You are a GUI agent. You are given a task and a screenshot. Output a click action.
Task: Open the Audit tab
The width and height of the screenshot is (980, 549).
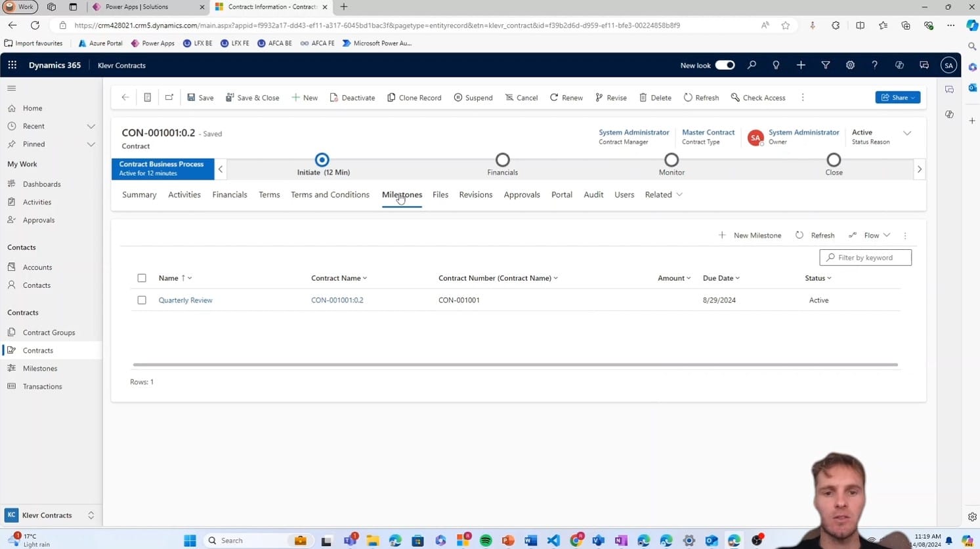click(x=593, y=195)
